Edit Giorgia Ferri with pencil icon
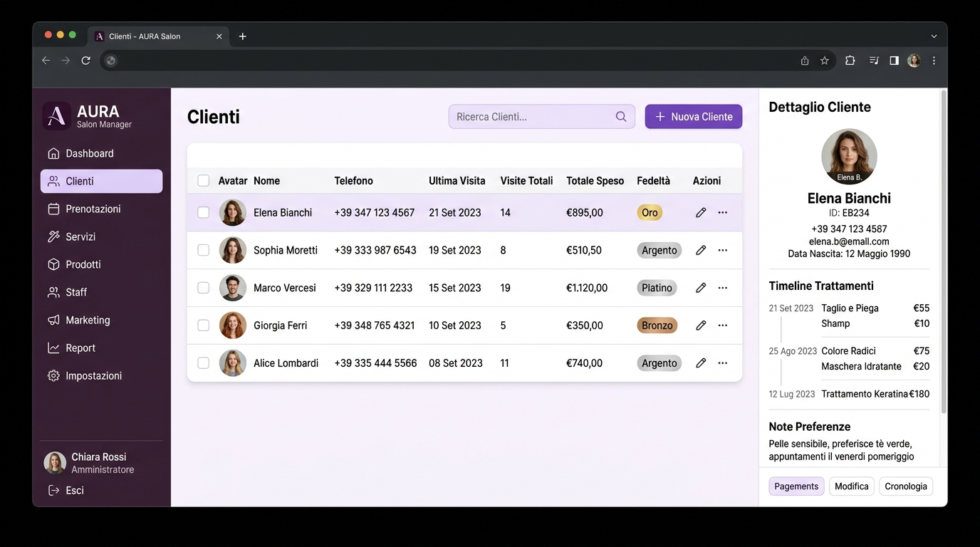The width and height of the screenshot is (980, 547). 701,325
